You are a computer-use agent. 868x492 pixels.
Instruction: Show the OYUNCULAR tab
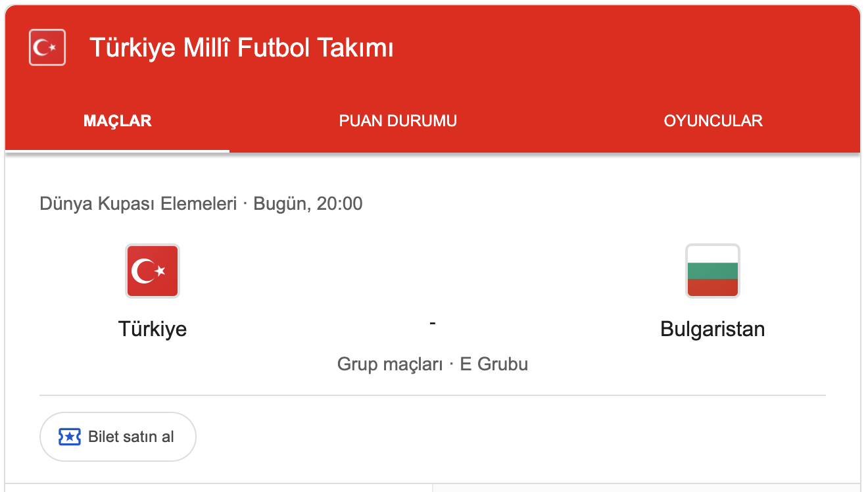[x=713, y=121]
